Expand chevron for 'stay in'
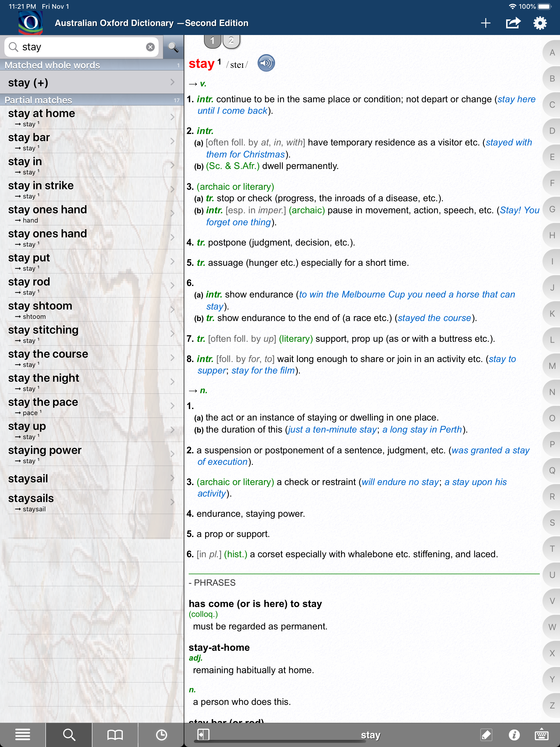 (173, 165)
